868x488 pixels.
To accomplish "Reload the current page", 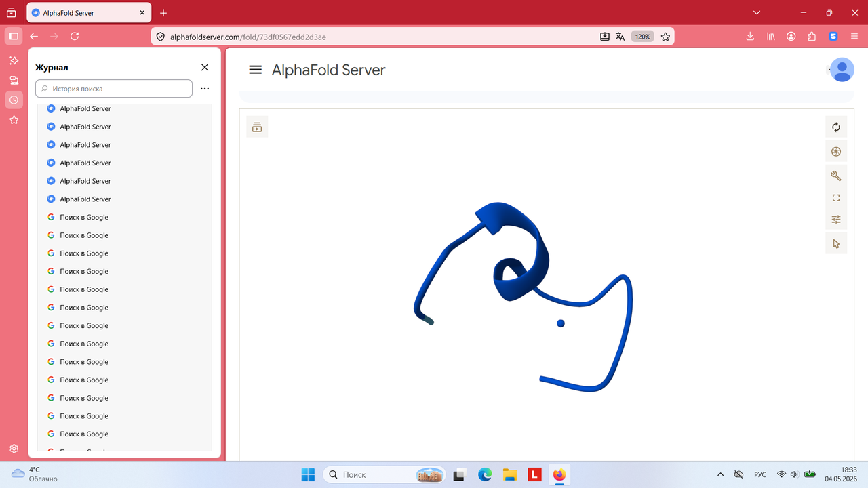I will coord(75,37).
